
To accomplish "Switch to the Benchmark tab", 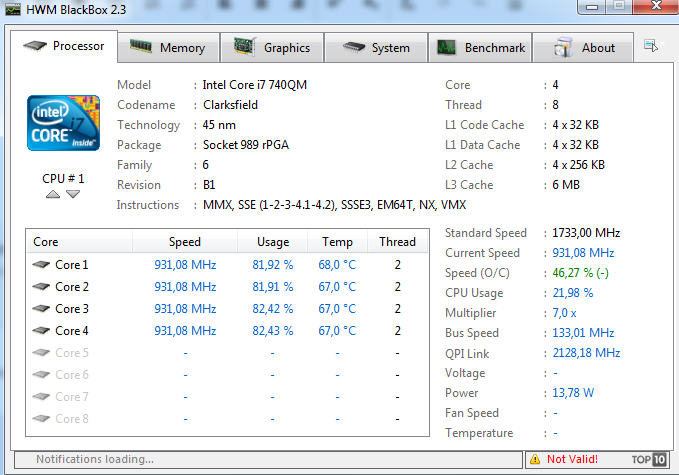I will (x=480, y=48).
